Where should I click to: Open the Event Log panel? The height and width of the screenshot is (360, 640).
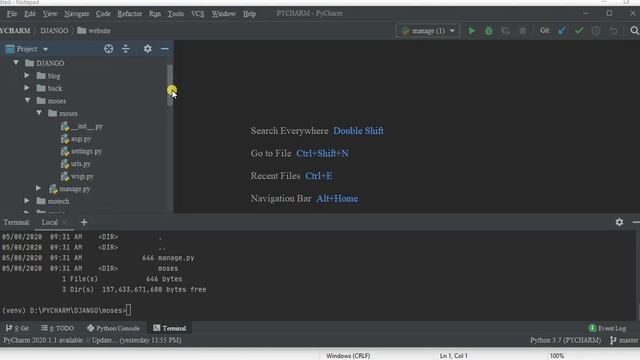tap(607, 328)
